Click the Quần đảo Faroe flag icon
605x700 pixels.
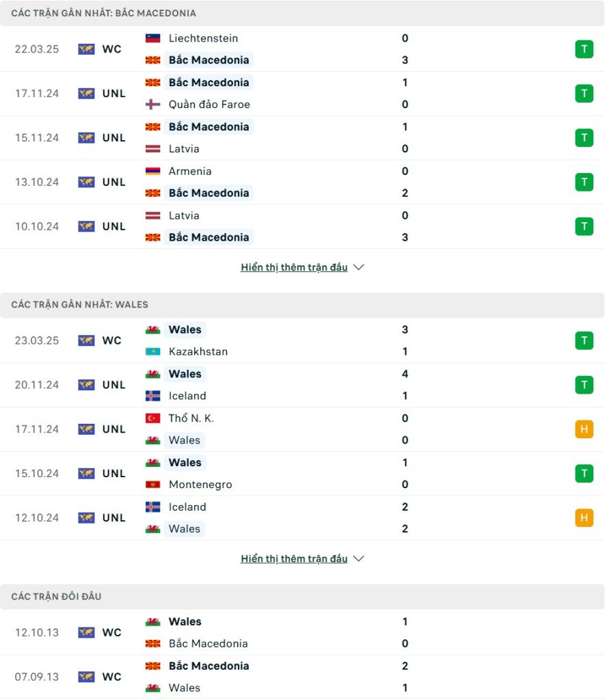pyautogui.click(x=152, y=105)
